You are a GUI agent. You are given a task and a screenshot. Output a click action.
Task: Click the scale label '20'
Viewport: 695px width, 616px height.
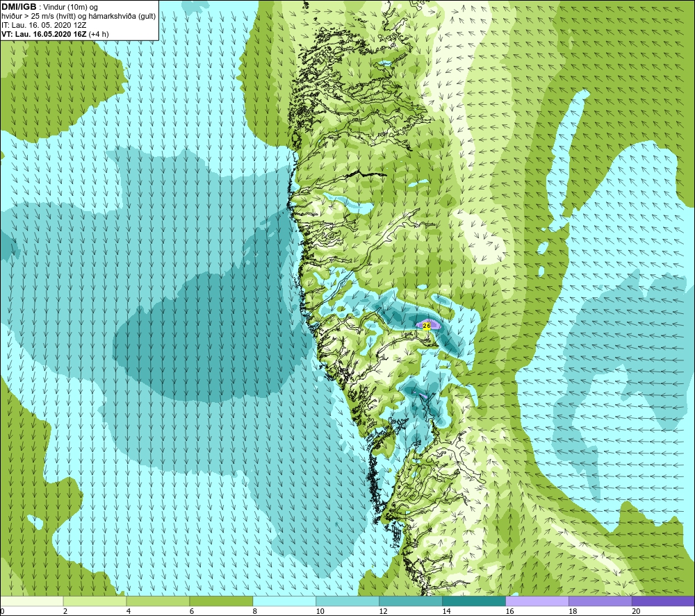tap(636, 611)
